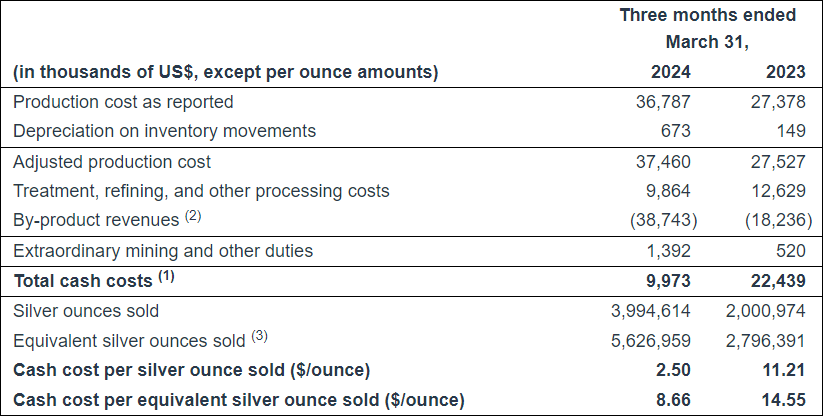
Task: Select the Extraordinary mining and other duties label
Action: [x=163, y=251]
